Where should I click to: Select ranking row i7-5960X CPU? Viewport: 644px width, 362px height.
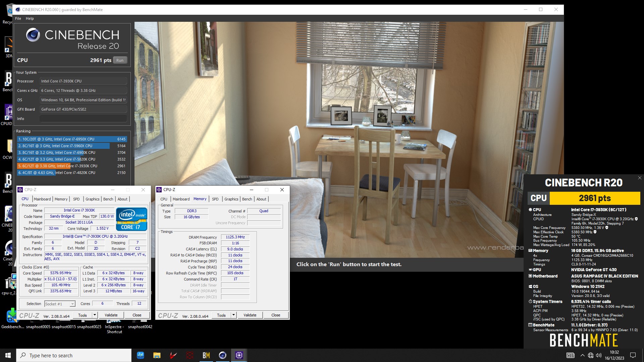72,146
